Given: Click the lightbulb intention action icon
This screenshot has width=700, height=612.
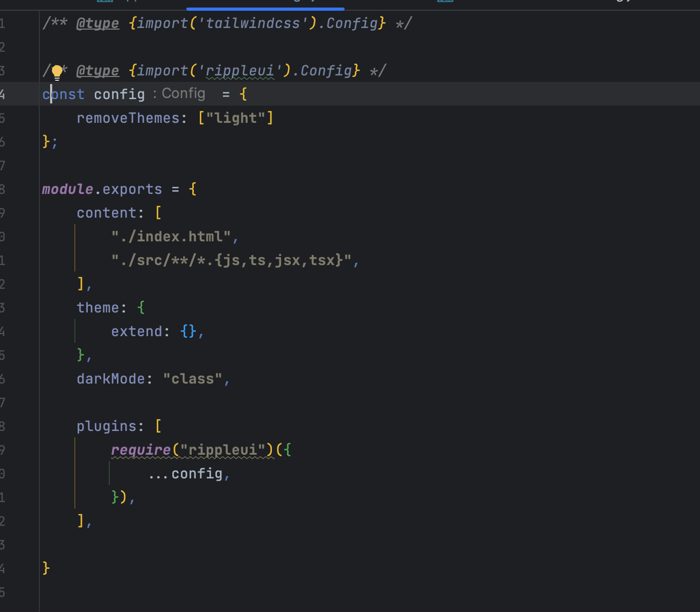Looking at the screenshot, I should pos(57,71).
